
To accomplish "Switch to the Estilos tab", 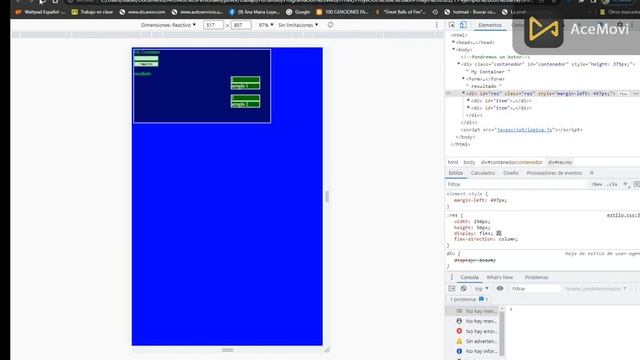I will [456, 173].
